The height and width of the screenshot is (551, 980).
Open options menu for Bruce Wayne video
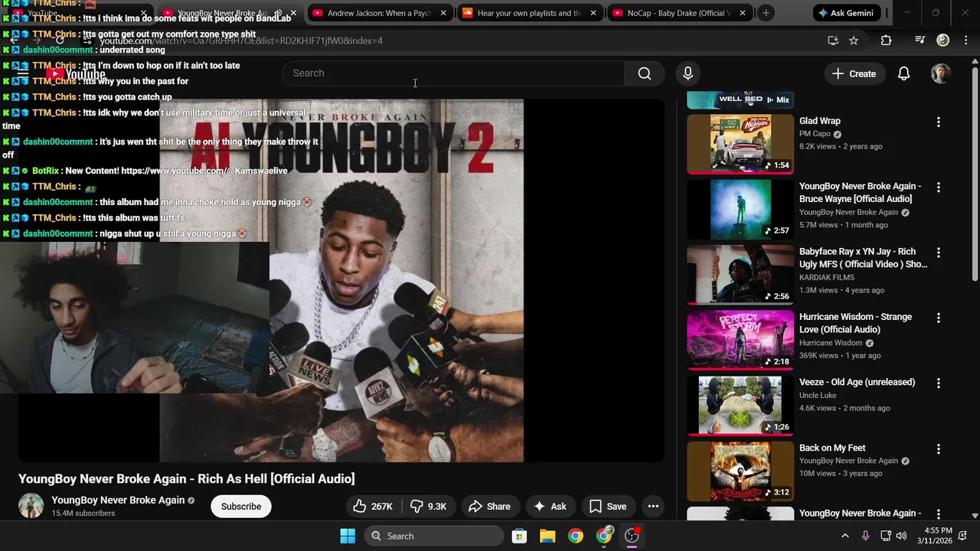938,187
